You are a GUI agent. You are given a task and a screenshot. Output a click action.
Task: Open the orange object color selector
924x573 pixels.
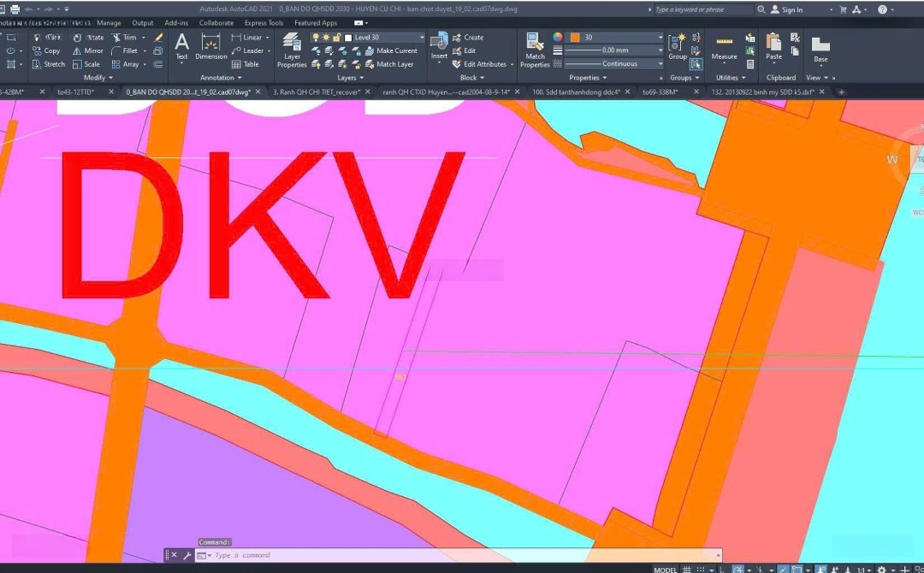618,38
